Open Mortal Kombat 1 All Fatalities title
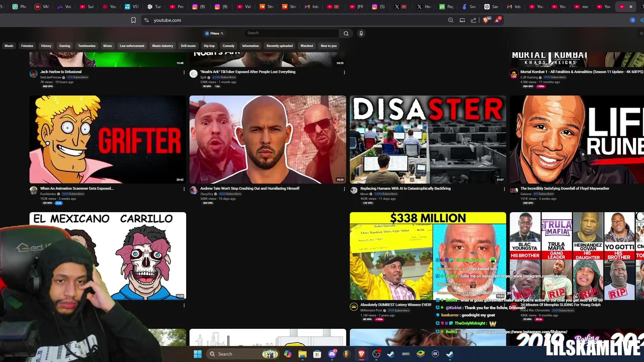Screen dimensions: 644x362 pos(582,72)
